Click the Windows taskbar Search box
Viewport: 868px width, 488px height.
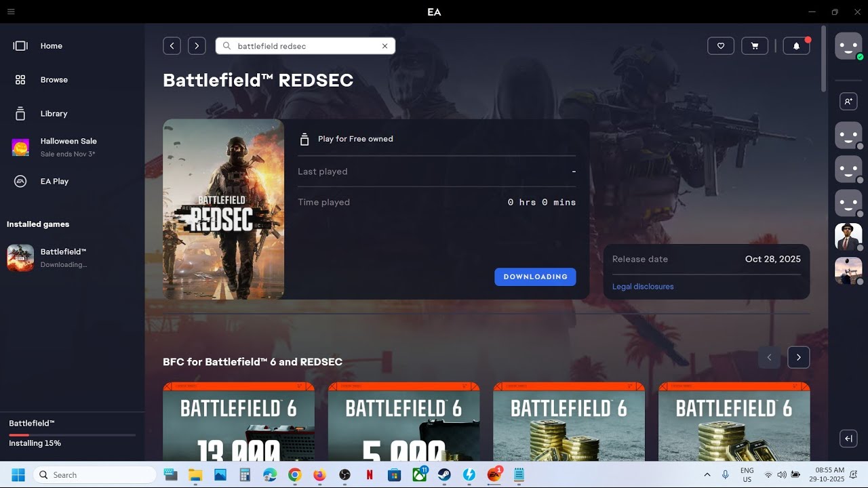coord(94,474)
